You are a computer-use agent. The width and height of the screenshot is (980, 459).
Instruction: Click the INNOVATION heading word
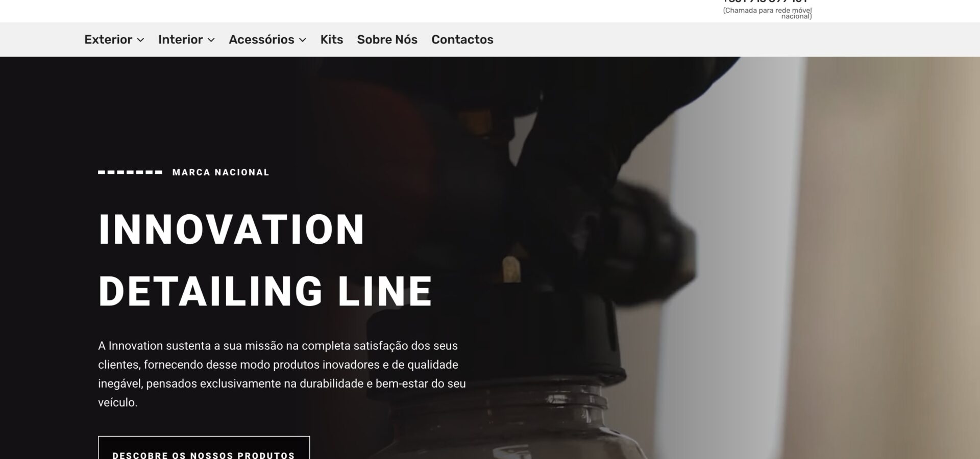click(x=232, y=229)
